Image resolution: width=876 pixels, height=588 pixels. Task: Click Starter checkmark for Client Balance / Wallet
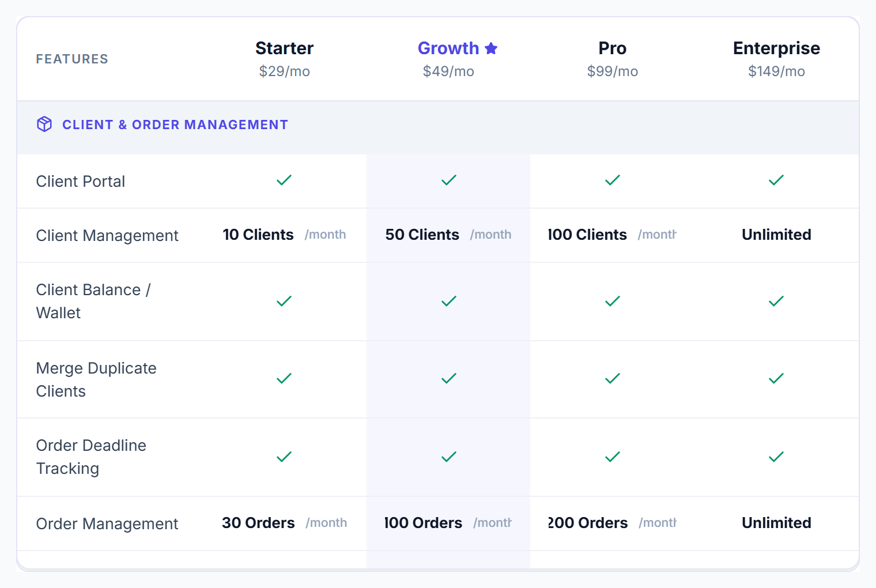click(284, 301)
